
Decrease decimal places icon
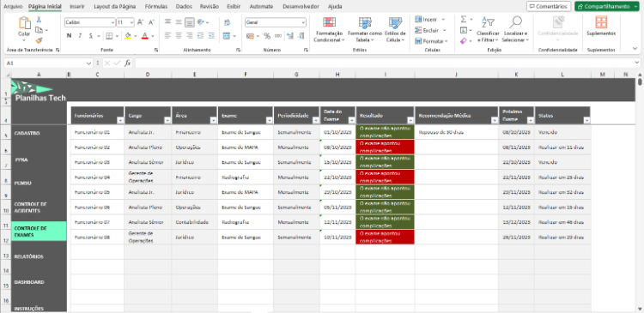(301, 36)
